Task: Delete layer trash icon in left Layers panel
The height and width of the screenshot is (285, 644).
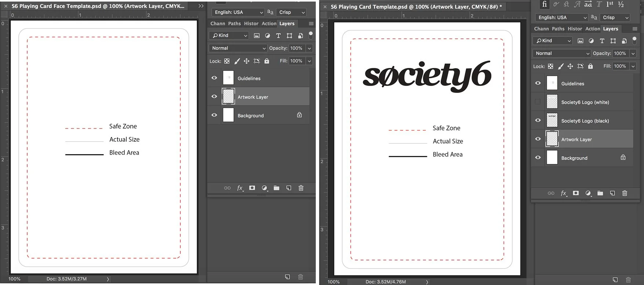Action: pos(301,188)
